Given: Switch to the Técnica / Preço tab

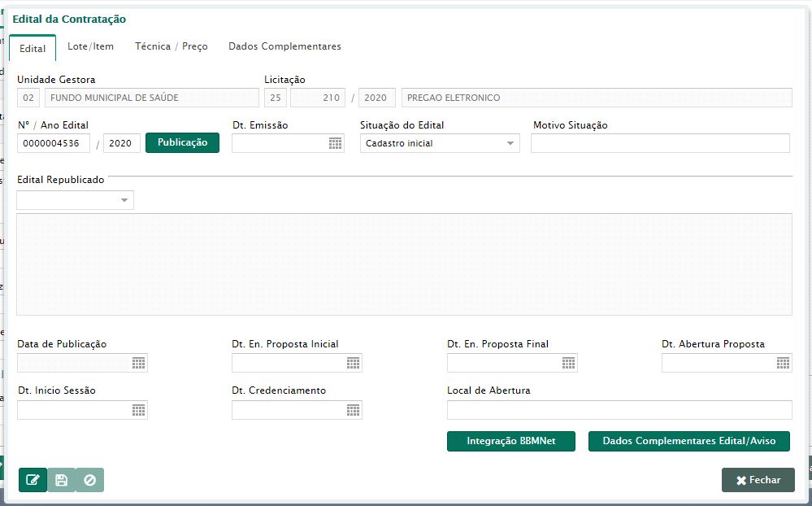Looking at the screenshot, I should pos(172,46).
